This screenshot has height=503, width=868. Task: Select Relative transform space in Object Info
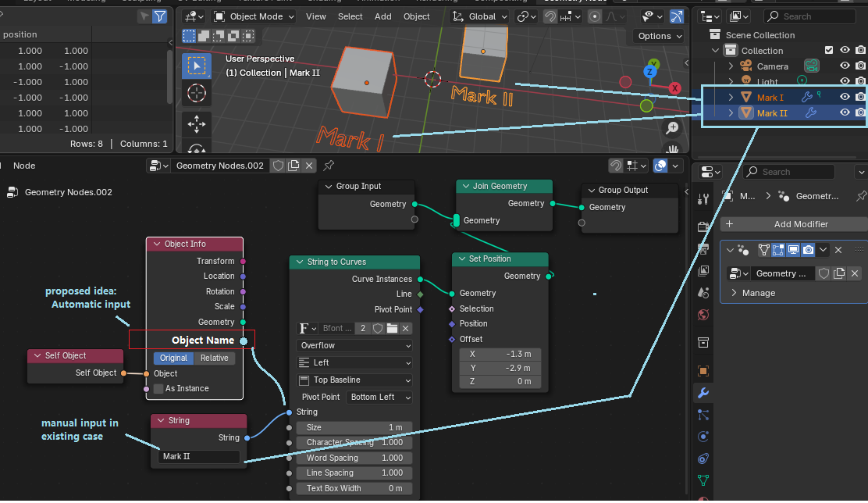[x=215, y=359]
